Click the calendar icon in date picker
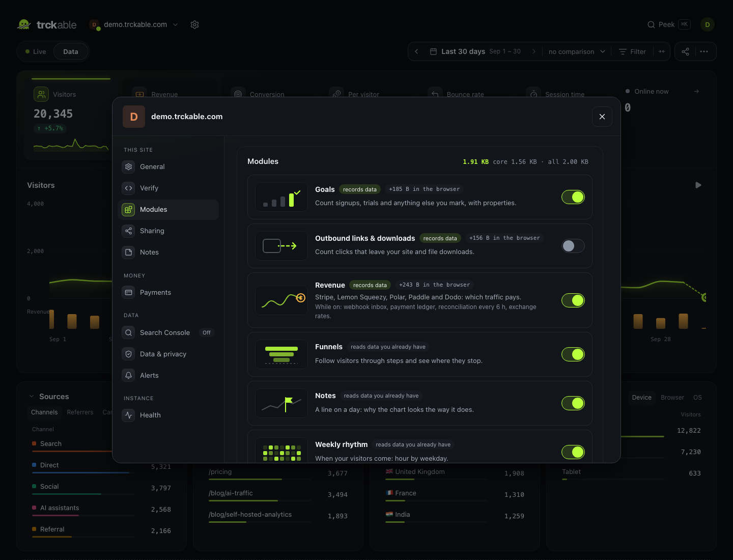This screenshot has height=560, width=733. pyautogui.click(x=433, y=51)
